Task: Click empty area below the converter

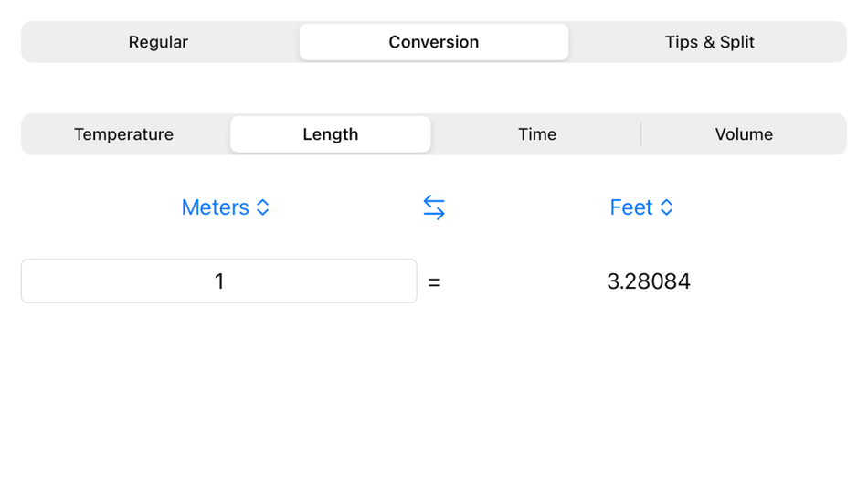Action: pos(434,398)
